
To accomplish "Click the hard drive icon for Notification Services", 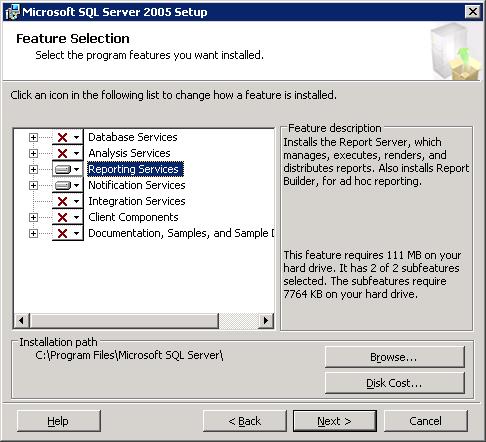I will (63, 185).
